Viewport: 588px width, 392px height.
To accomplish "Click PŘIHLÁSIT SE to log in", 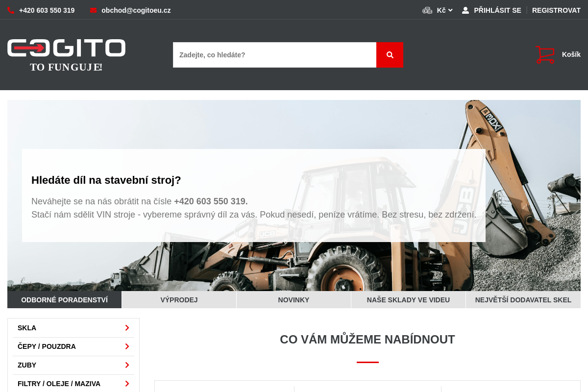I will [497, 10].
